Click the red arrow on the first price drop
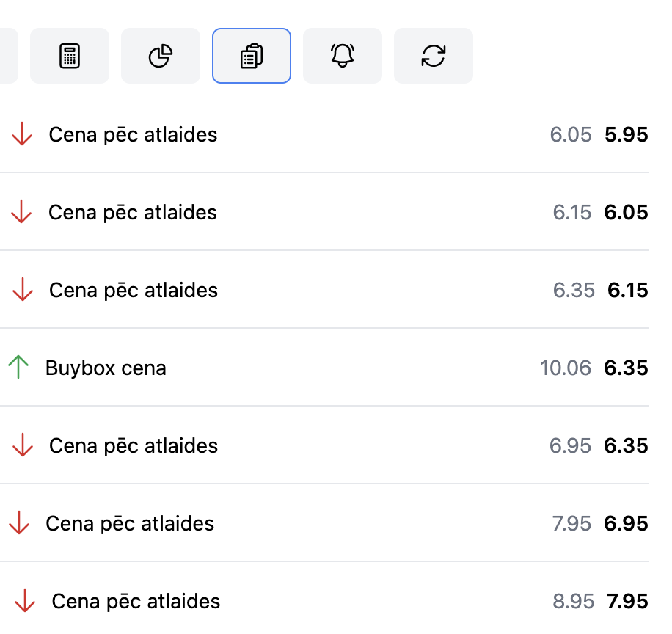Screen dimensions: 672x634 pos(22,134)
